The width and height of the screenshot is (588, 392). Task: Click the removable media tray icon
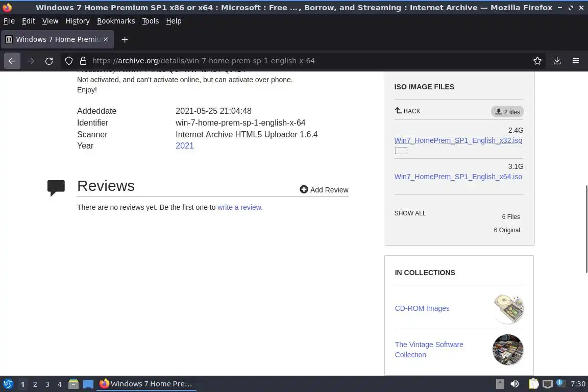click(500, 384)
